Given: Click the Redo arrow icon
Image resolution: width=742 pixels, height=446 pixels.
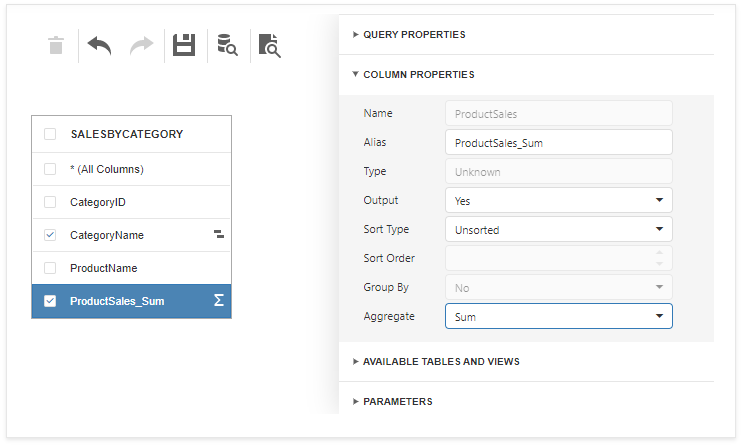Looking at the screenshot, I should [142, 45].
